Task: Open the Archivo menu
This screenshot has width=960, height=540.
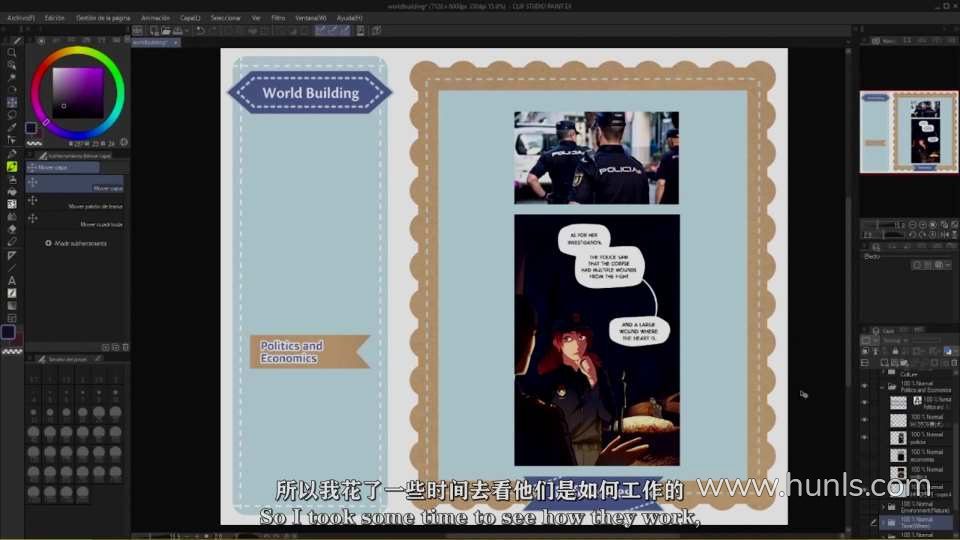Action: 20,18
